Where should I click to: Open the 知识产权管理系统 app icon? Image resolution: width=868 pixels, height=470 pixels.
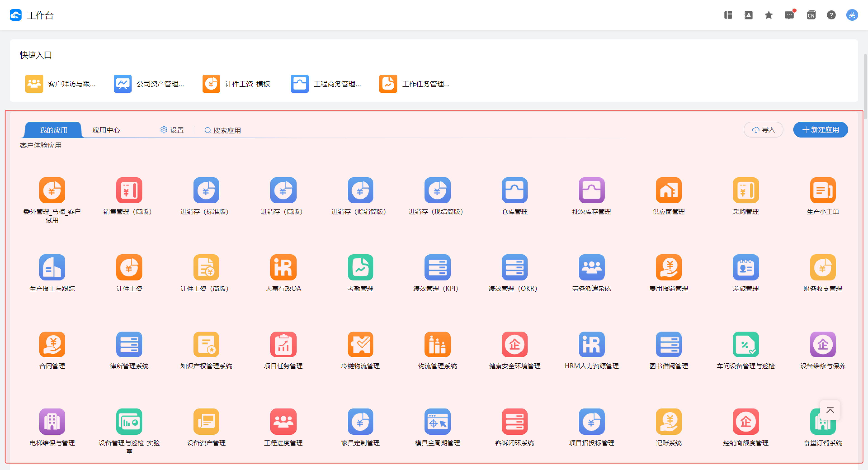(x=206, y=344)
